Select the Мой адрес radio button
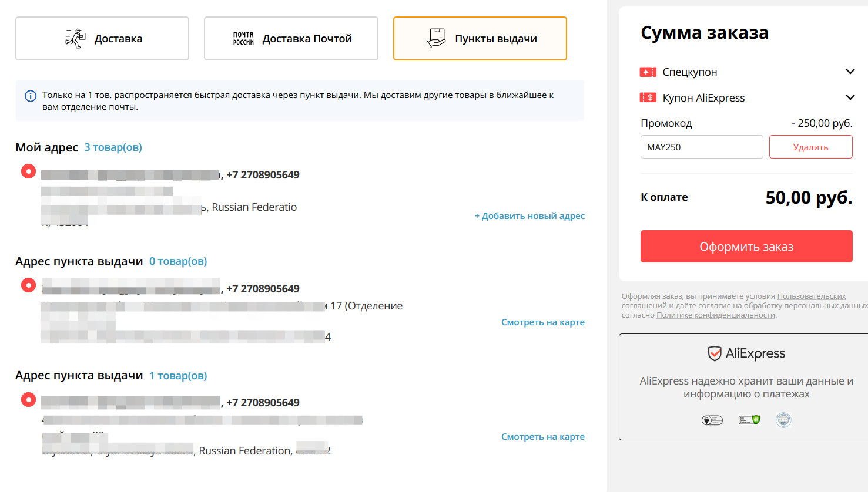The height and width of the screenshot is (492, 868). 28,171
